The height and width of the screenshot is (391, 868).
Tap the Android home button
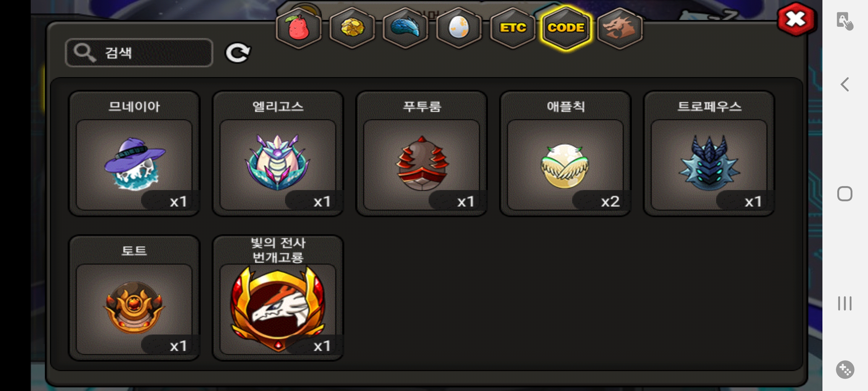coord(845,194)
